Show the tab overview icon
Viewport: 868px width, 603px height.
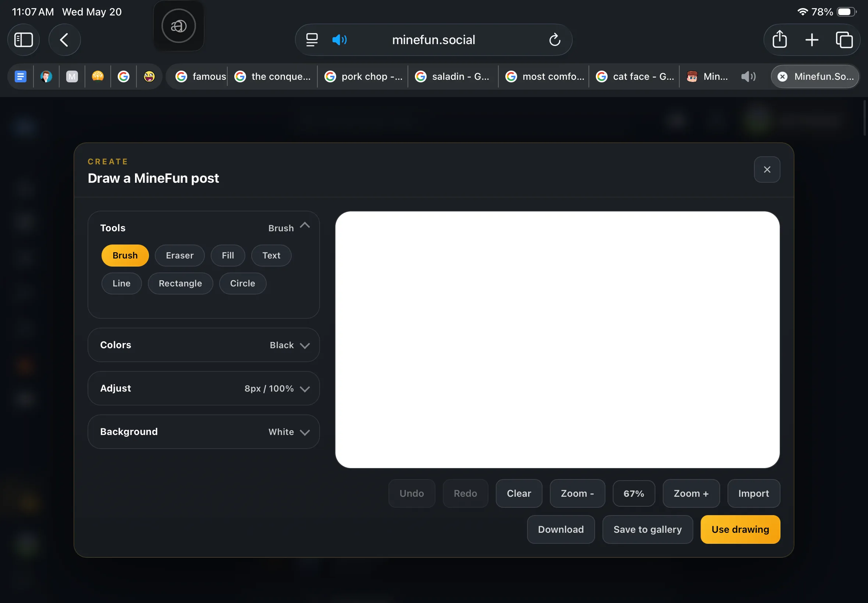pos(844,40)
